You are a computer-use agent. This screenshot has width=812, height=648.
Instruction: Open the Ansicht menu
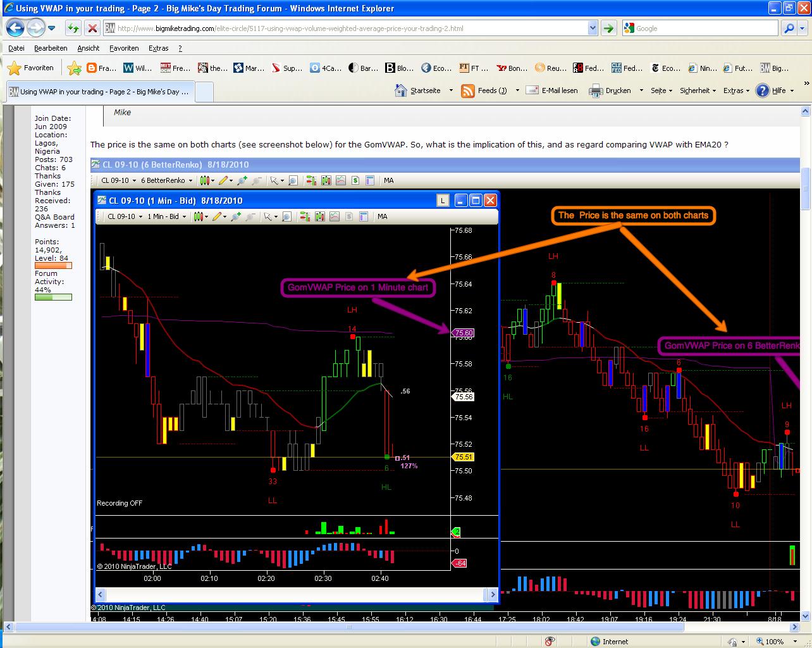point(89,48)
